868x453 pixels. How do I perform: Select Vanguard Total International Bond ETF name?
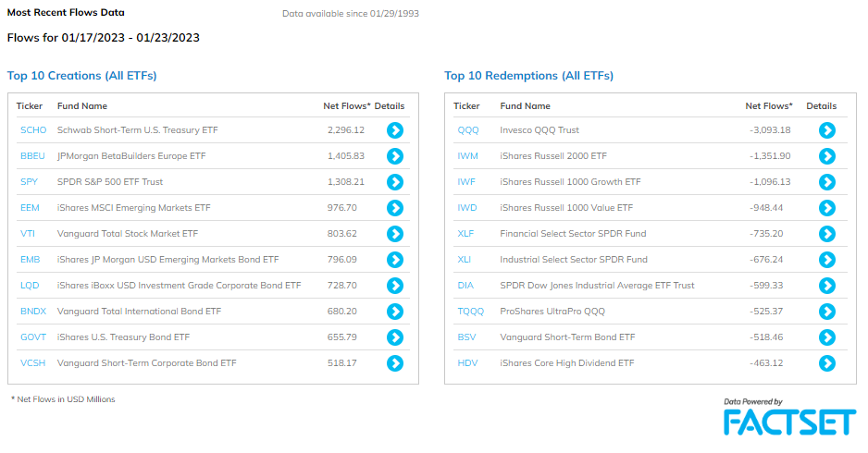pyautogui.click(x=139, y=311)
